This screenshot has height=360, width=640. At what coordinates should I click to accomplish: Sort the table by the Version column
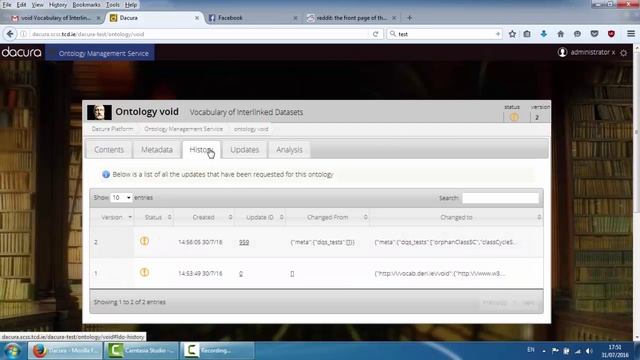click(x=112, y=217)
